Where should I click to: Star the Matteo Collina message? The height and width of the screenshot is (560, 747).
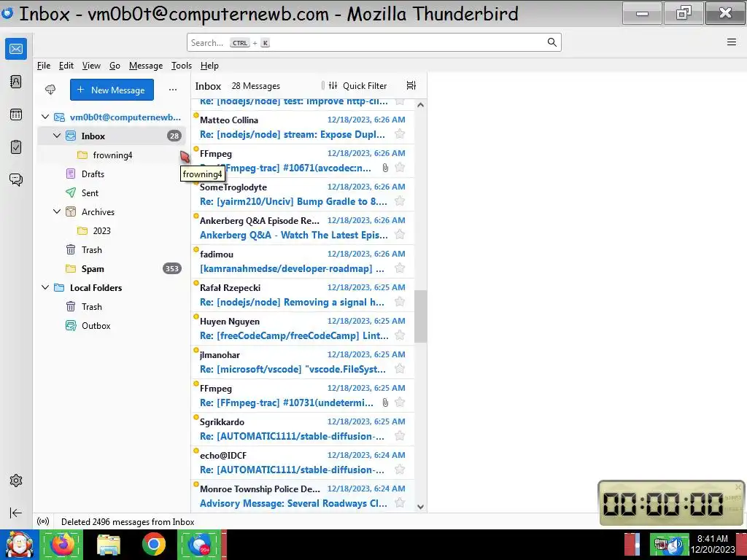(x=400, y=134)
